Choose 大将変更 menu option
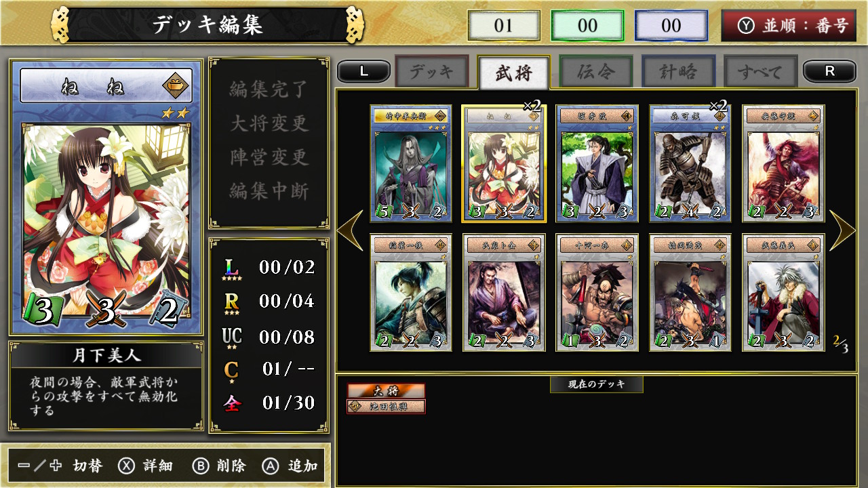 [x=269, y=123]
